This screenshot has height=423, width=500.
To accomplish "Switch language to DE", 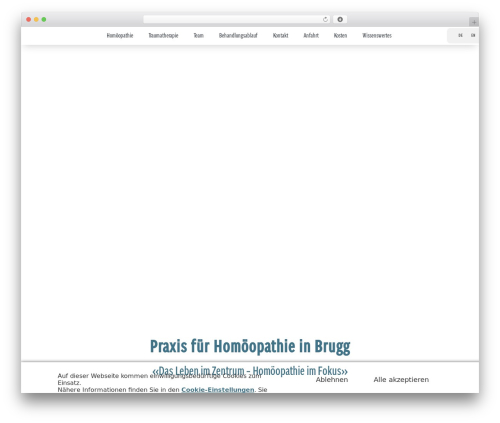I will (x=460, y=35).
